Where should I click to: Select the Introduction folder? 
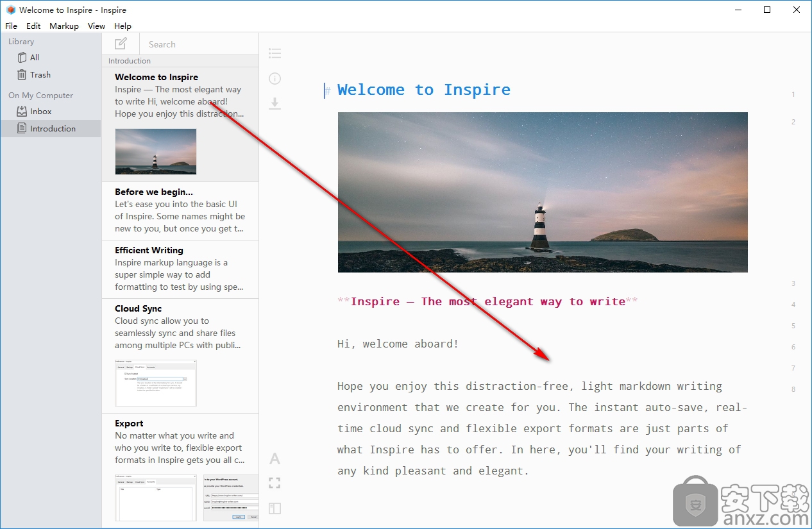point(51,128)
